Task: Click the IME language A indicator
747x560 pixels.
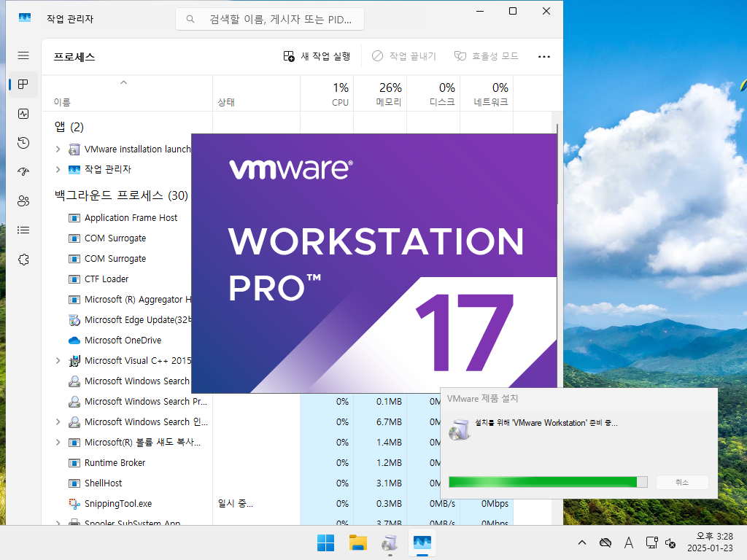Action: (x=629, y=542)
